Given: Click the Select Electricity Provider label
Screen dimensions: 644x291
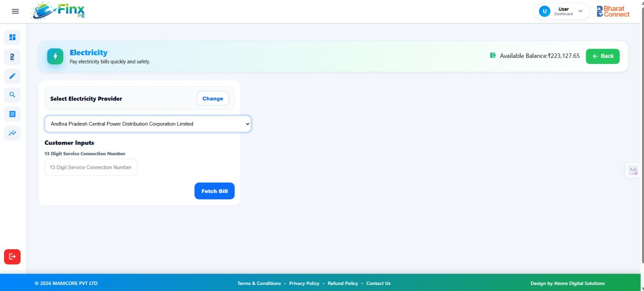Looking at the screenshot, I should (86, 98).
